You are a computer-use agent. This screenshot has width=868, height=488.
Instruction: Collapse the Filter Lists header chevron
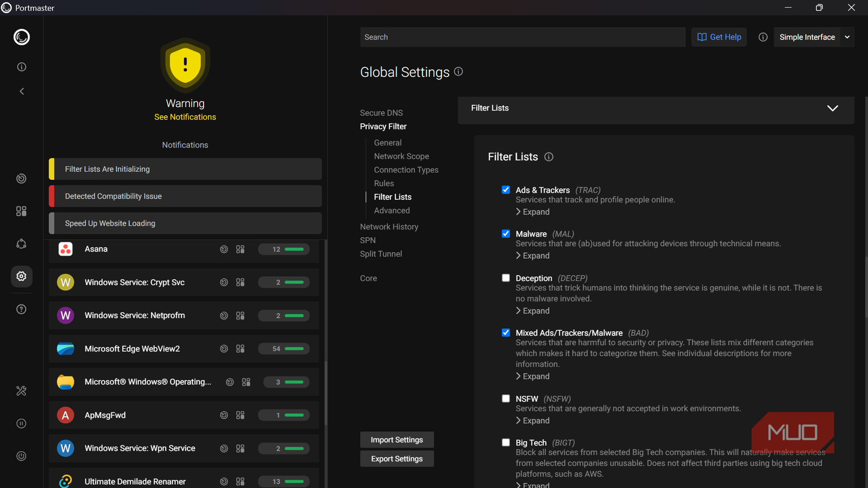click(x=832, y=108)
